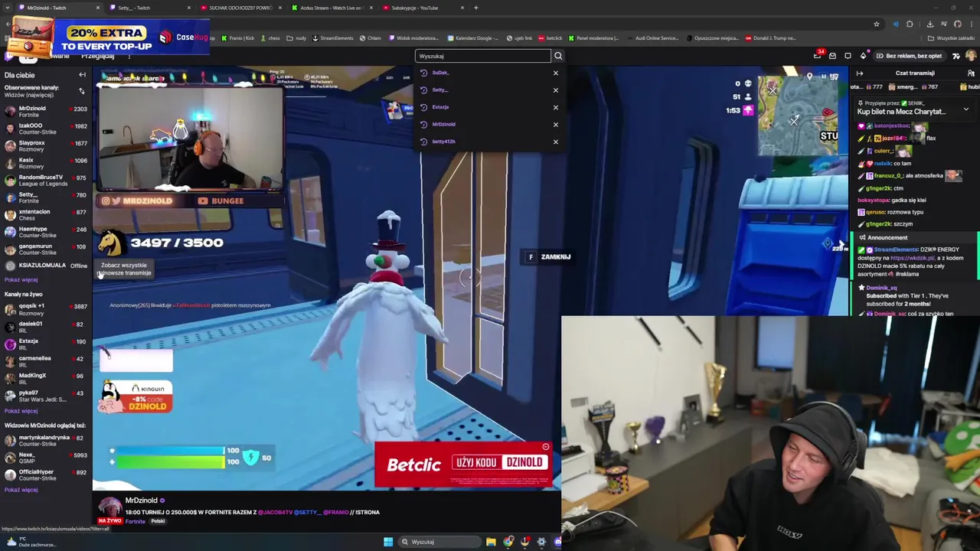Open OfficialHyper recommended channel

pyautogui.click(x=46, y=474)
